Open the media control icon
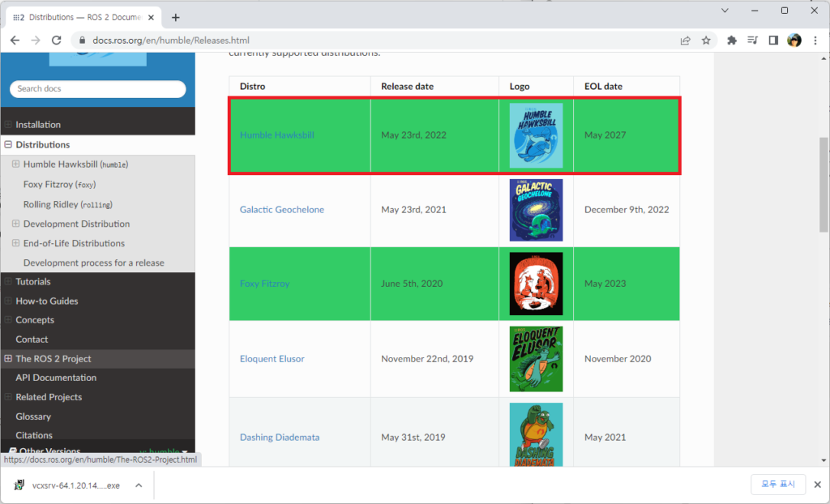This screenshot has height=504, width=830. [753, 41]
